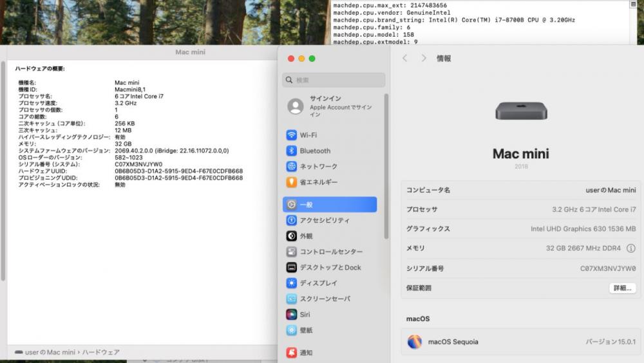The width and height of the screenshot is (644, 363).
Task: Click '32 GB 2667 MHz DDR4' memory value
Action: (583, 248)
